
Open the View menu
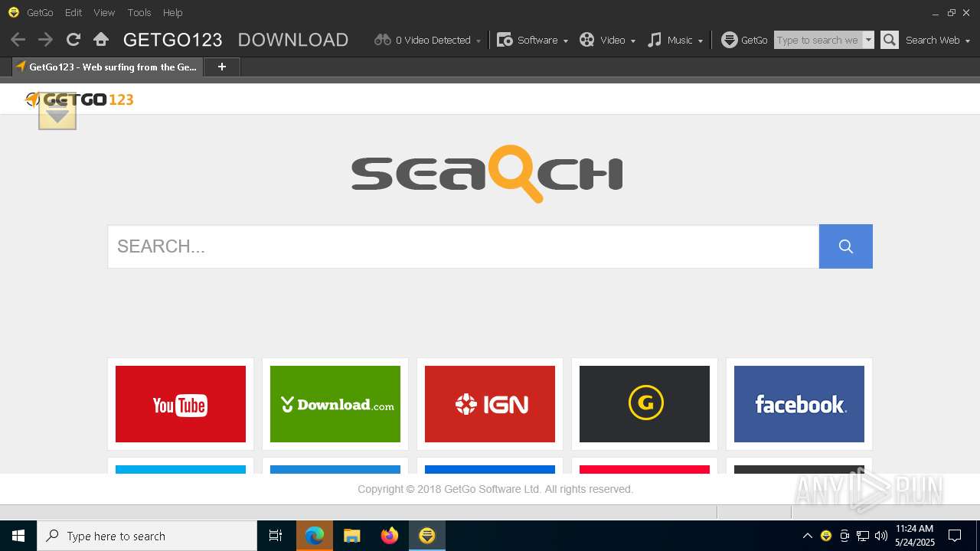[104, 12]
